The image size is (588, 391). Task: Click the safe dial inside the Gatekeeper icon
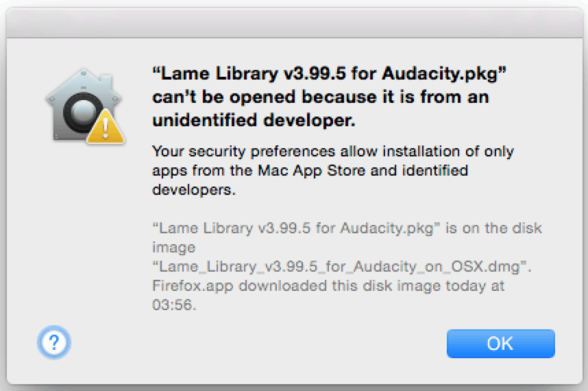coord(82,112)
